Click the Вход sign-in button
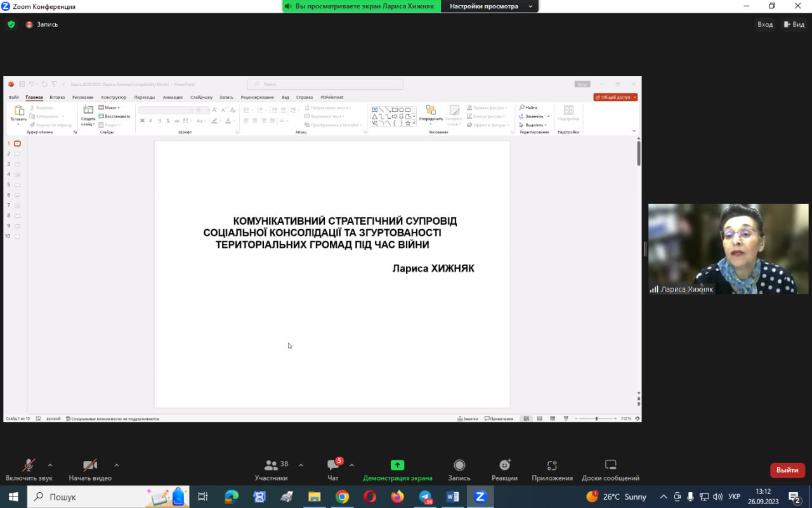The height and width of the screenshot is (508, 812). [x=765, y=24]
